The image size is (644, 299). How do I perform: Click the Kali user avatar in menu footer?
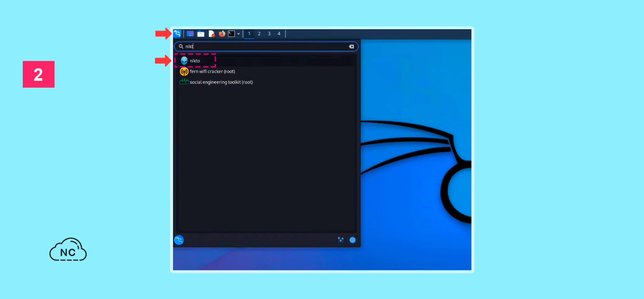coord(179,240)
